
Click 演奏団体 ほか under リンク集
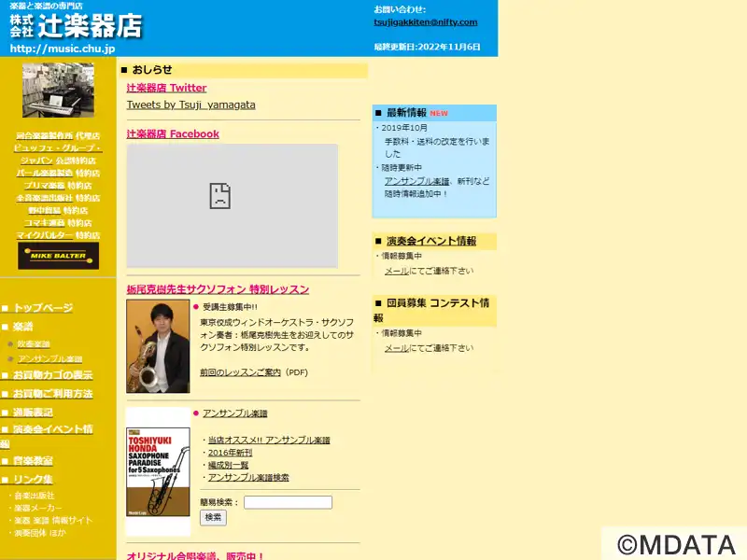coord(40,533)
